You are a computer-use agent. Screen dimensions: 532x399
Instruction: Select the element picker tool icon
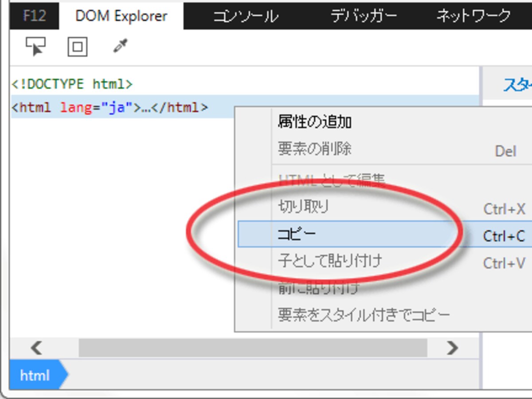coord(36,47)
